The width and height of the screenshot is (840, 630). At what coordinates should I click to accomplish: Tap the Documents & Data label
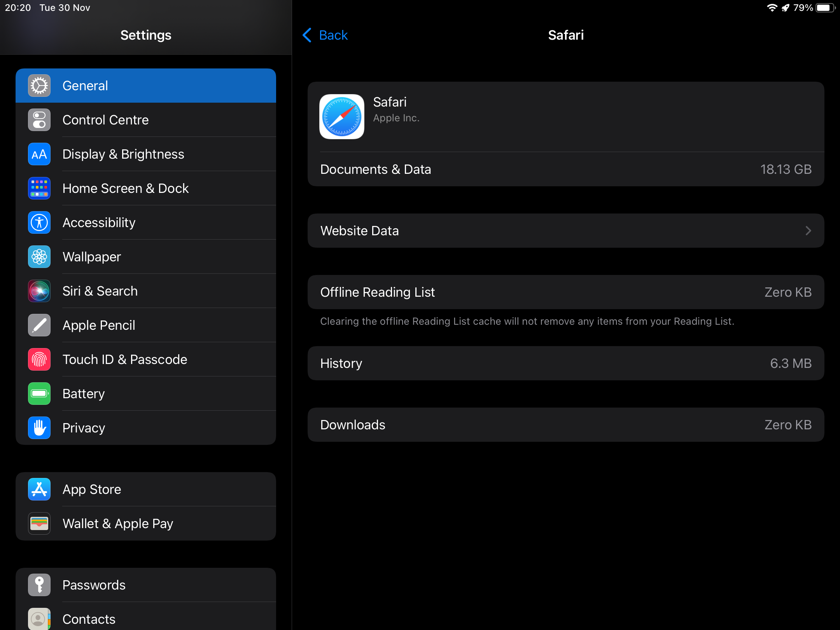(x=376, y=169)
